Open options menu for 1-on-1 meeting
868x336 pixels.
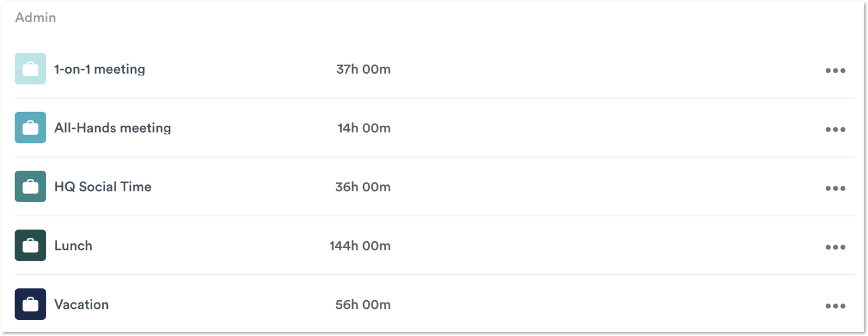pos(836,70)
